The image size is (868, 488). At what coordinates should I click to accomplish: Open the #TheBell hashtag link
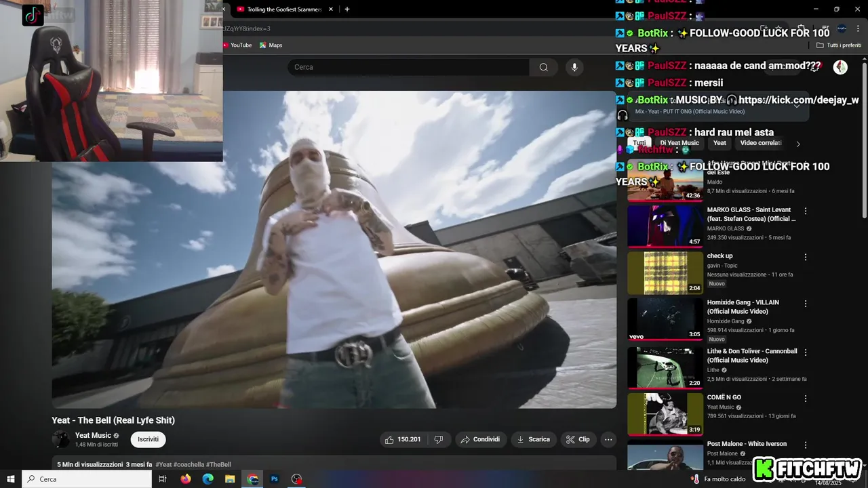tap(218, 465)
